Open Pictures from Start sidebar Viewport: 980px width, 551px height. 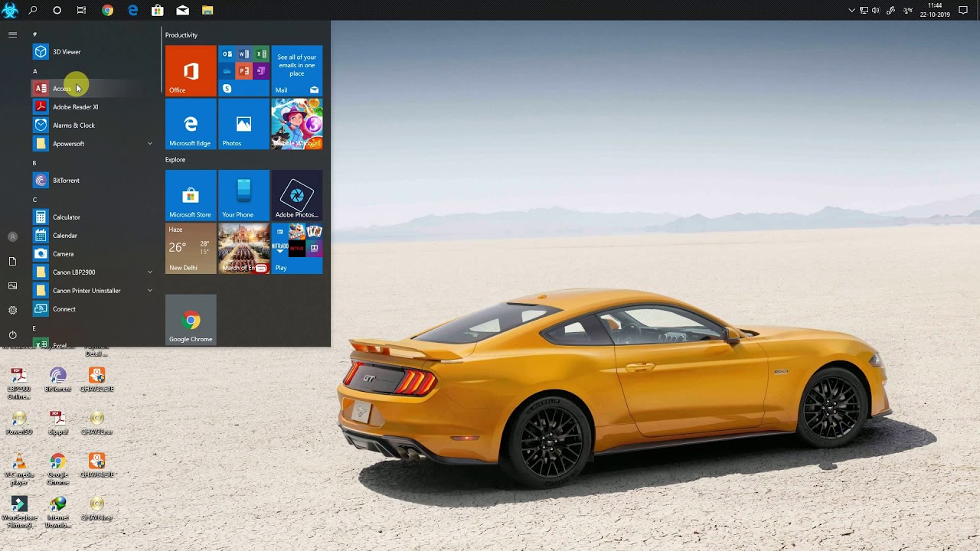point(12,285)
